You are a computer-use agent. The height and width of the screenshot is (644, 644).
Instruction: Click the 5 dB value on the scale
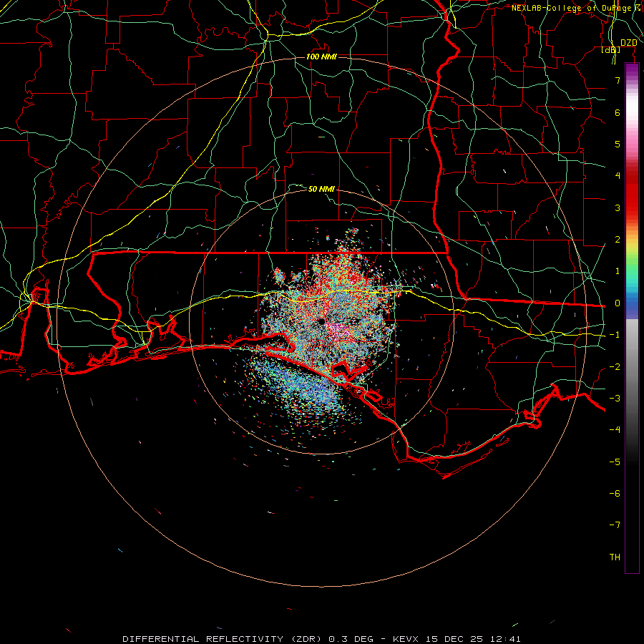[618, 144]
